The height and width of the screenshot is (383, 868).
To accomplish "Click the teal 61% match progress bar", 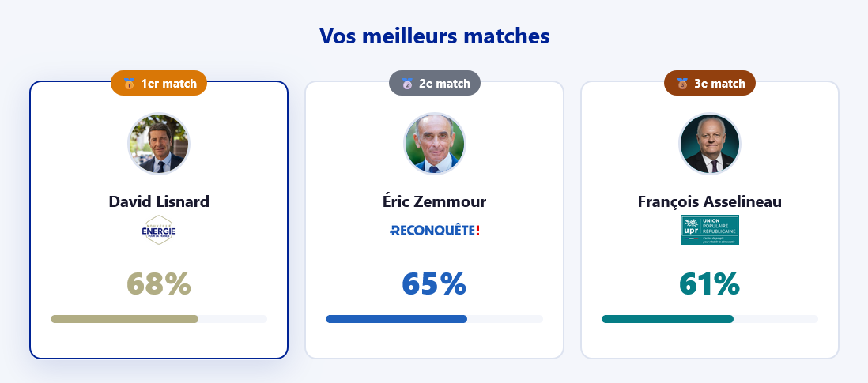I will 710,319.
